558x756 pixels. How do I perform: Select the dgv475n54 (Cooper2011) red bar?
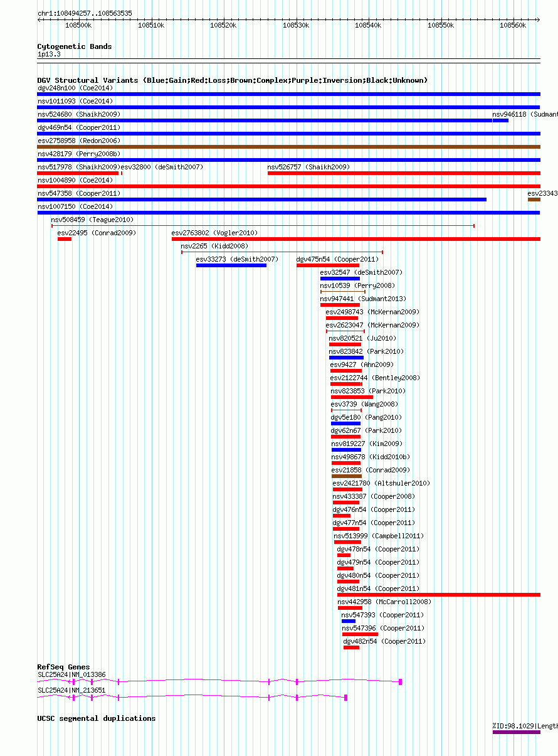point(328,265)
